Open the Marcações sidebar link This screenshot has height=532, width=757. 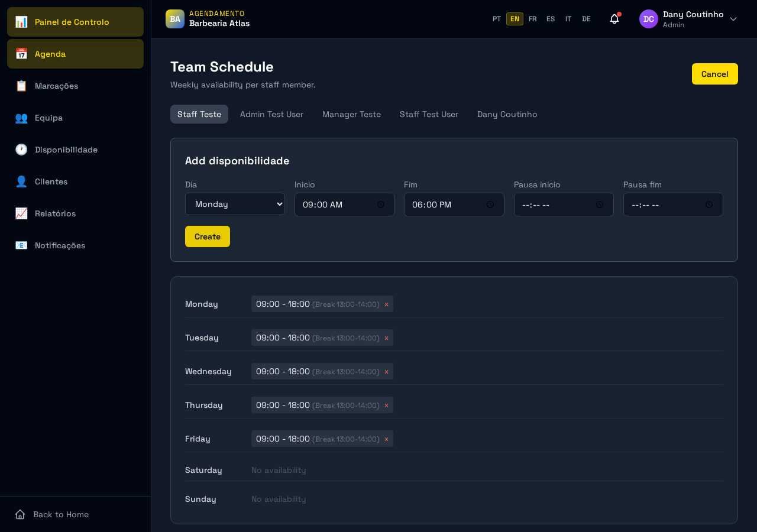point(75,86)
